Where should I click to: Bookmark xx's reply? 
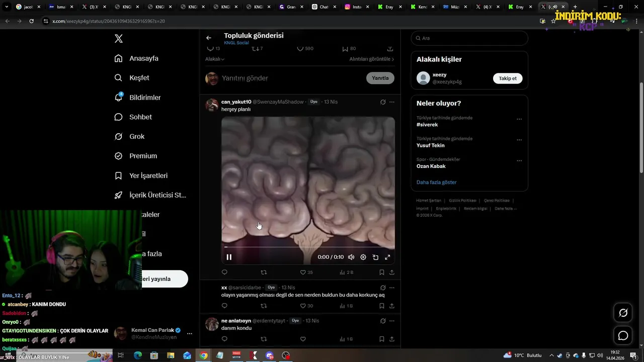[x=381, y=306]
